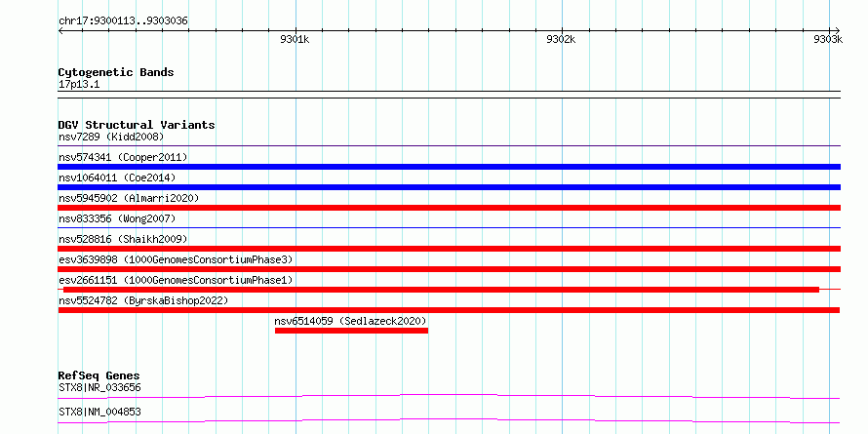The image size is (868, 434).
Task: Click the red bar under nsv5945902
Action: 450,208
